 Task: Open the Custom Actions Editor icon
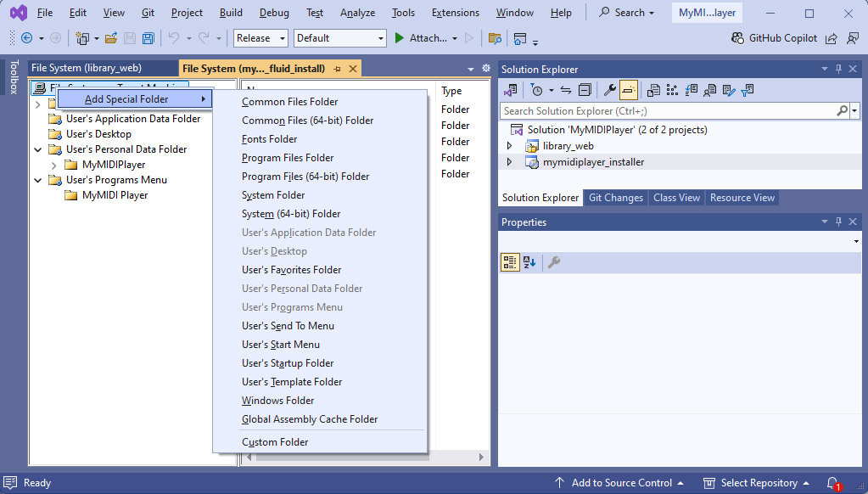point(729,90)
